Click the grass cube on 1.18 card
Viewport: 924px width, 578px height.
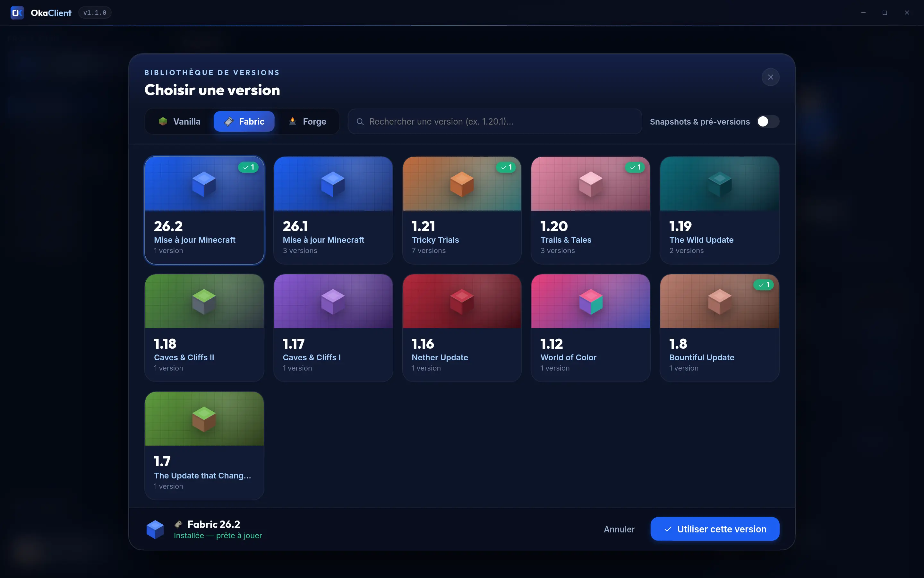pos(204,302)
